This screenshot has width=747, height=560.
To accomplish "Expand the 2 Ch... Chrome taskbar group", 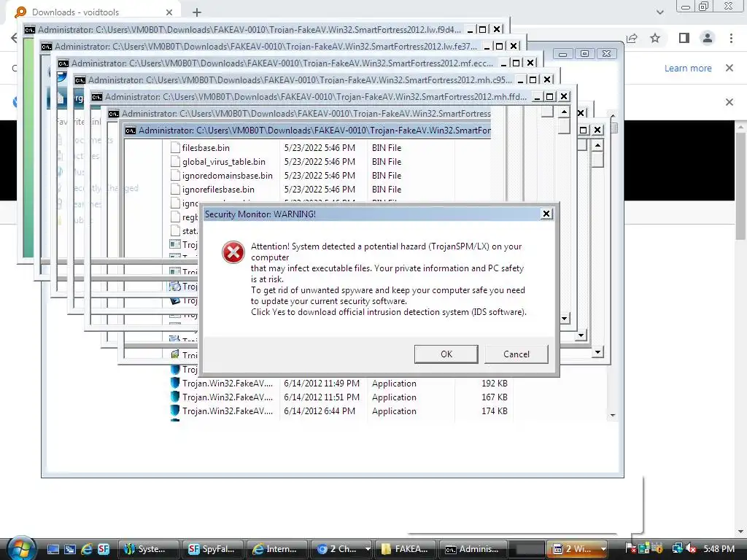I will click(x=368, y=549).
